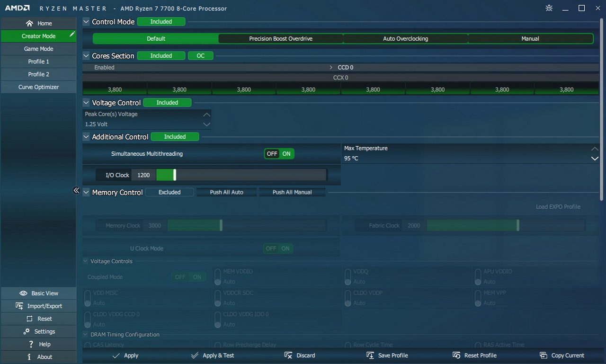The height and width of the screenshot is (364, 606).
Task: Click the "CCX 0" header row
Action: coord(341,78)
